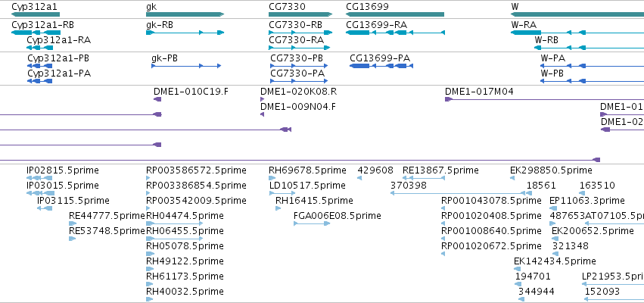Select the CG7330 gene bar
Viewport: 644px width, 303px height.
pyautogui.click(x=300, y=14)
